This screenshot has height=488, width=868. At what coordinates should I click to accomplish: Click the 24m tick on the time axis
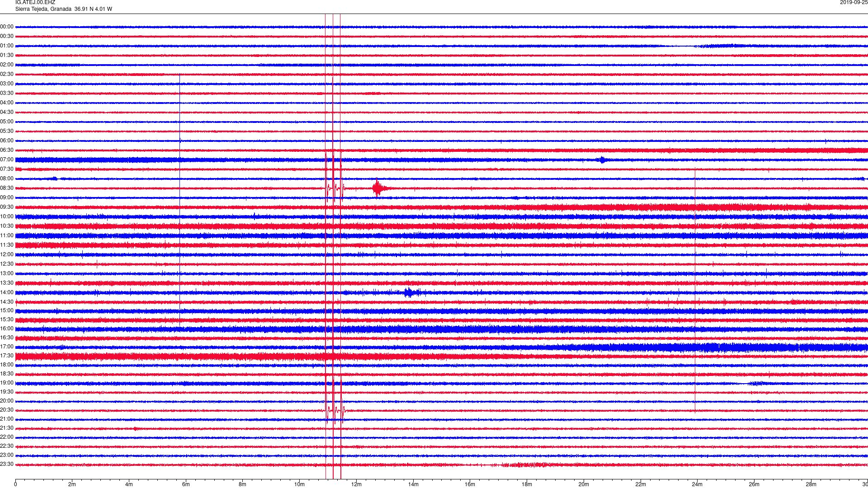pos(697,484)
